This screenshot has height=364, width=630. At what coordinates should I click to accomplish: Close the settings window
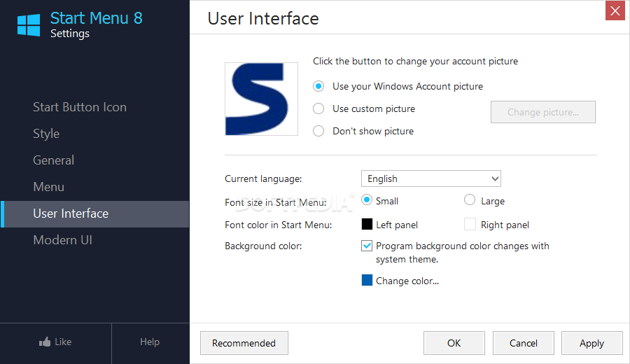click(615, 10)
